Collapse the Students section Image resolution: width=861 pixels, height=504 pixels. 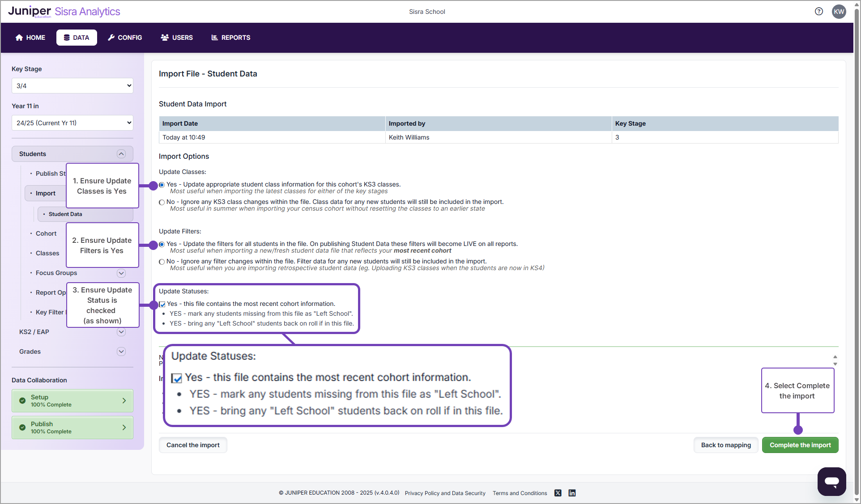point(121,153)
